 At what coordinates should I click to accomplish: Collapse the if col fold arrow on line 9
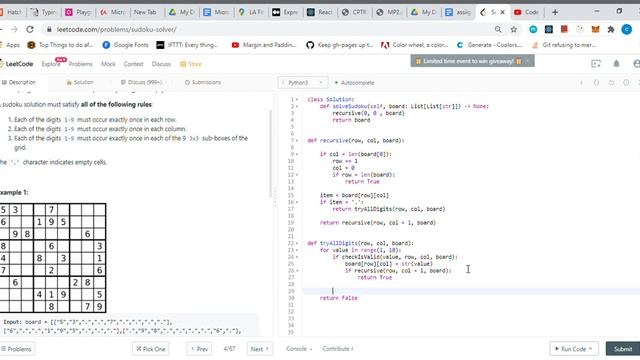point(297,154)
